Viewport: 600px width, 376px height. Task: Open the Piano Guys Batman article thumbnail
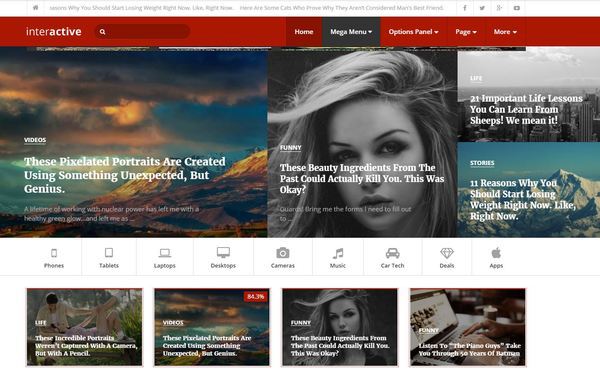(468, 327)
